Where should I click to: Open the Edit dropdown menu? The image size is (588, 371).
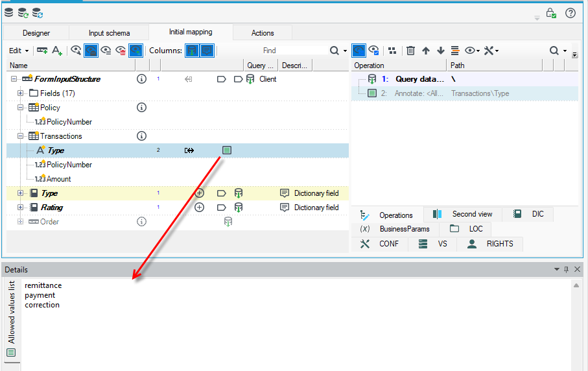tap(19, 51)
